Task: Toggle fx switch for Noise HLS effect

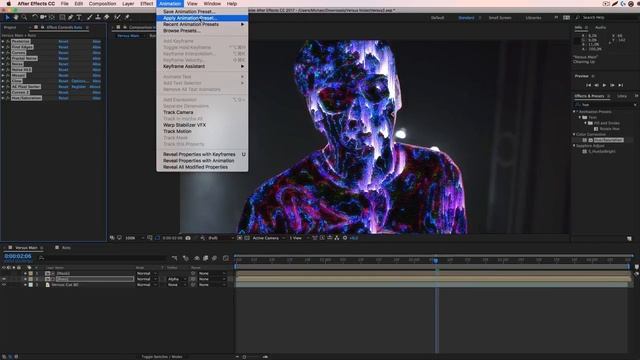Action: 8,70
